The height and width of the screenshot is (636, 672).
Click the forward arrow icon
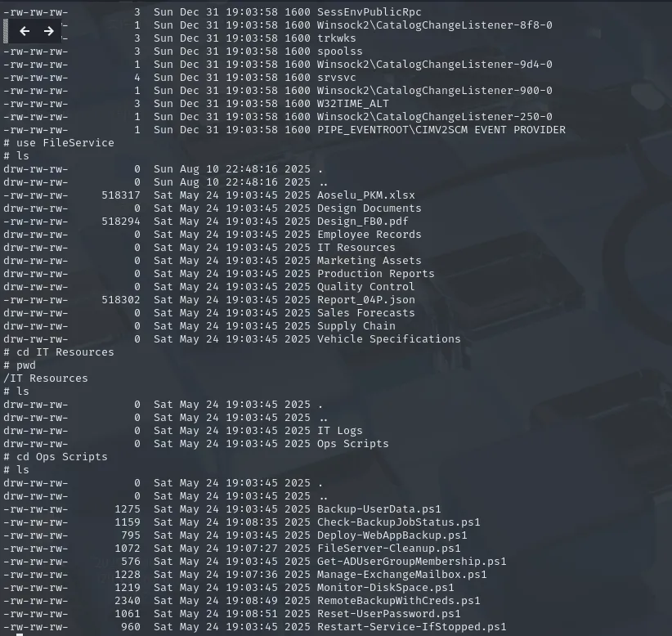pyautogui.click(x=48, y=31)
